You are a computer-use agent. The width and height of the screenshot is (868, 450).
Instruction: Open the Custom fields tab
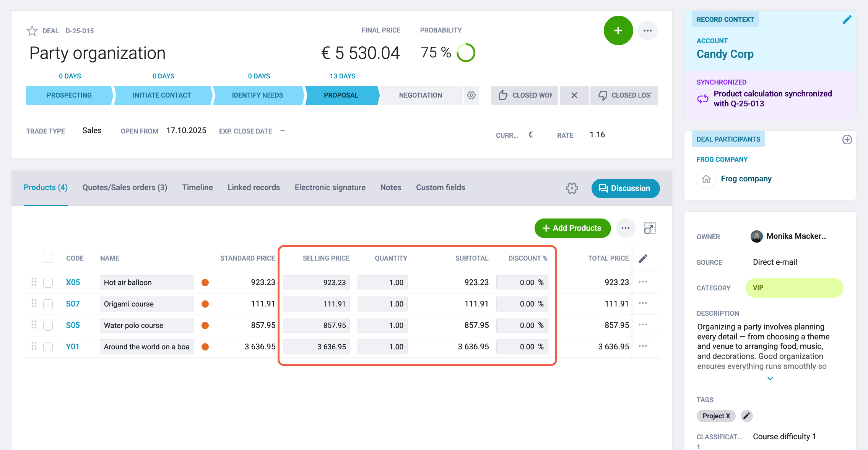(x=441, y=188)
